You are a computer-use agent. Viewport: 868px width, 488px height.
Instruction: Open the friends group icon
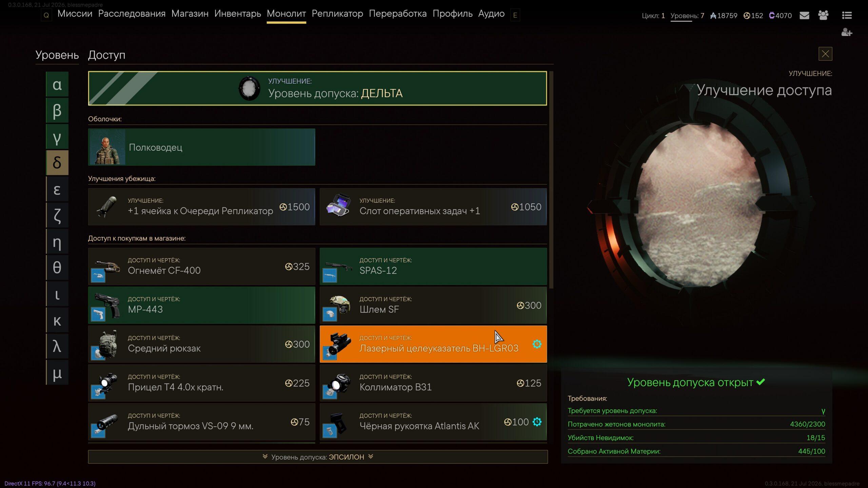(823, 15)
